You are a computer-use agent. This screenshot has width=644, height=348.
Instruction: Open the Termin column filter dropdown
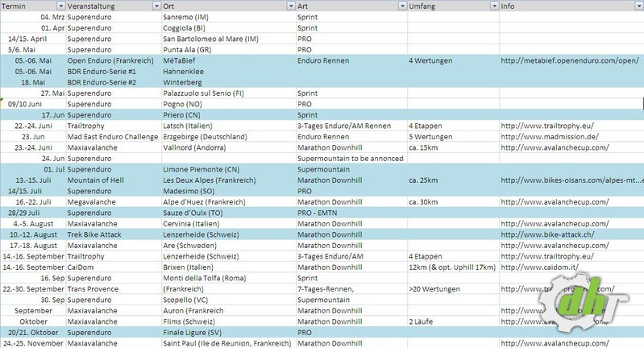click(60, 6)
